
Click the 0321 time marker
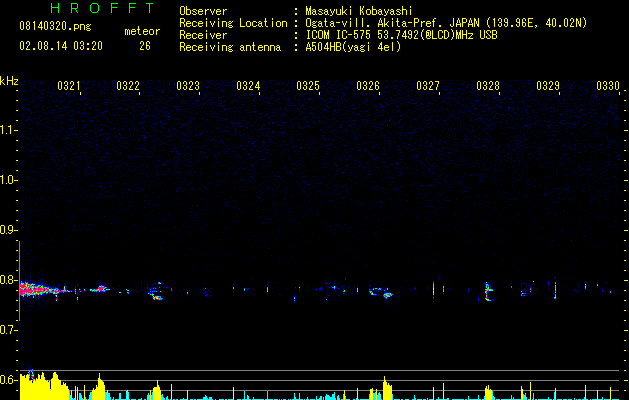(x=69, y=86)
